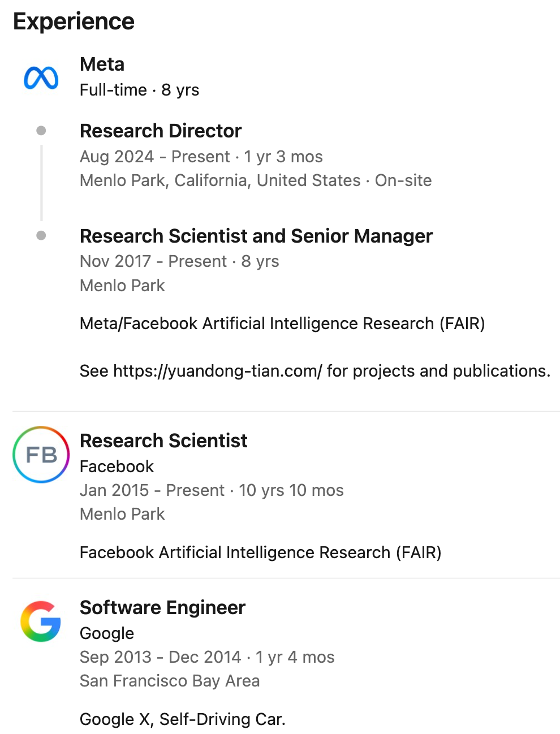Screen dimensions: 560x734
Task: Click the Google X, Self-Driving Car description
Action: coord(182,719)
